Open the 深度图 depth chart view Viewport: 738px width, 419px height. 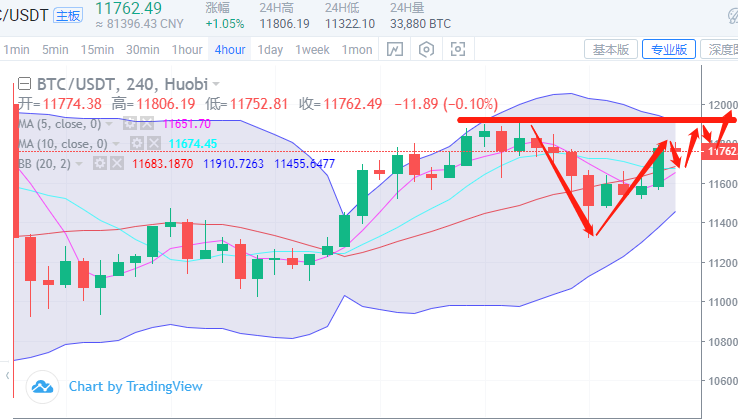[x=720, y=49]
